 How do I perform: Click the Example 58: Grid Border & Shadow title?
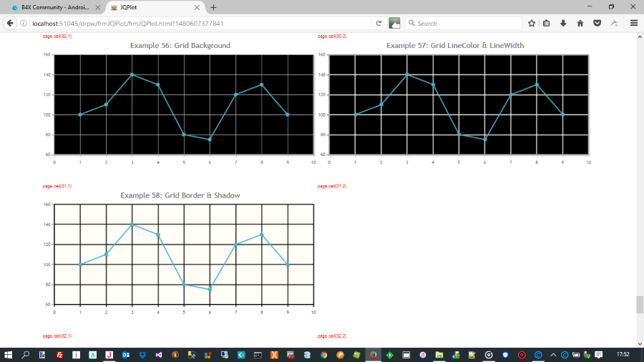(x=180, y=195)
